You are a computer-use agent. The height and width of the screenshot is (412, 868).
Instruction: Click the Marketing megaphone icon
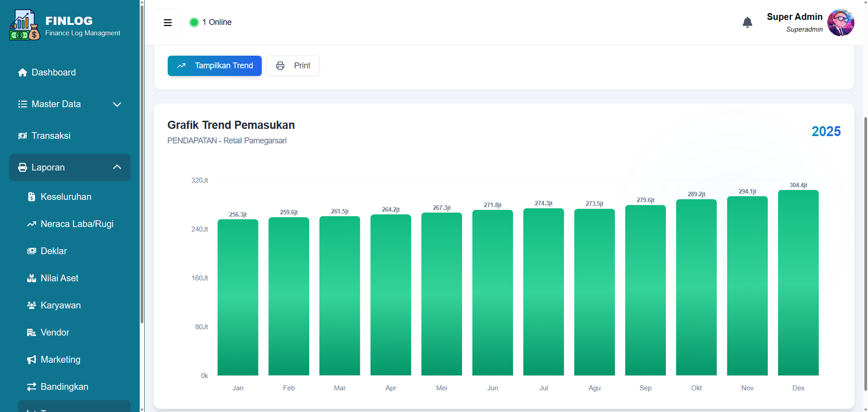pos(31,360)
